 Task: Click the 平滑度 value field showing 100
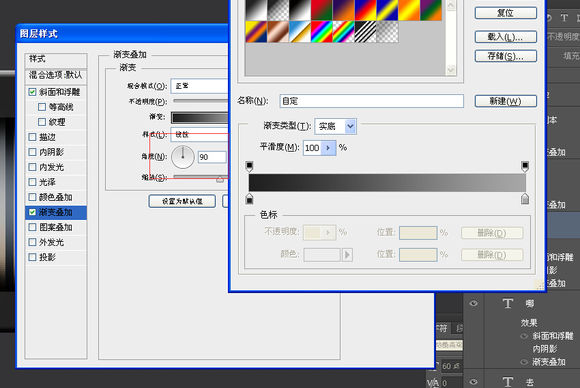[x=312, y=148]
